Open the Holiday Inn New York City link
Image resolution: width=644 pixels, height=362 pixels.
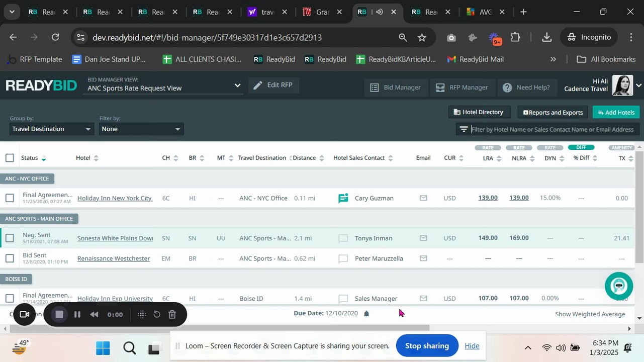[x=115, y=198]
